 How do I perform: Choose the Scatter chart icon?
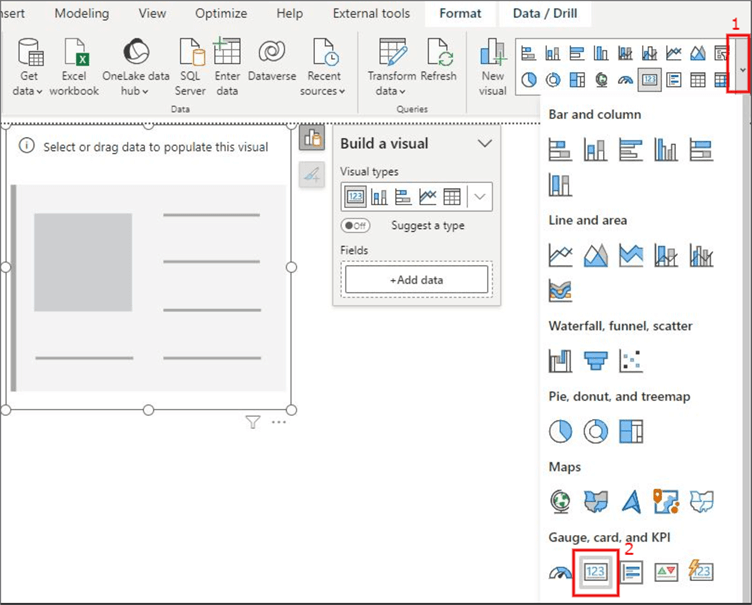631,360
